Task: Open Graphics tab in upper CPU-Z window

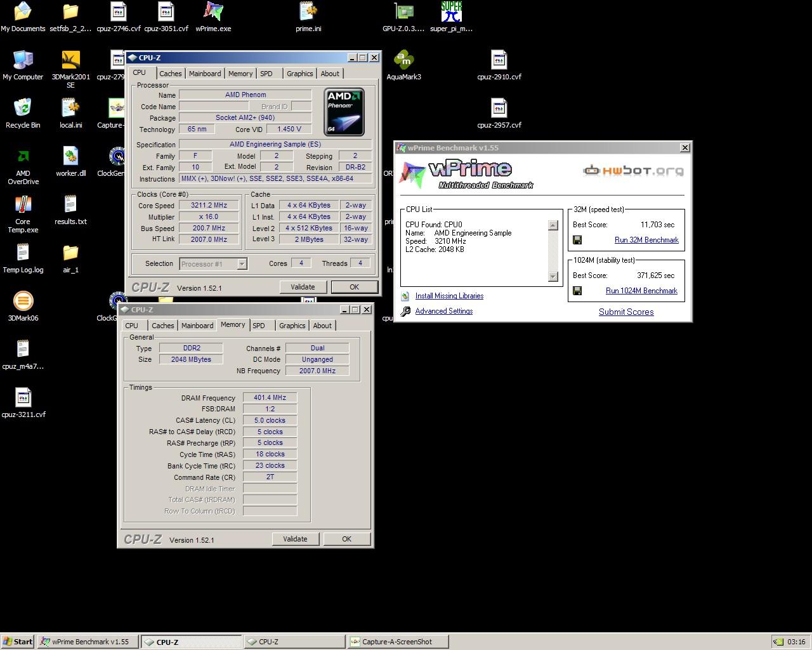Action: [x=299, y=74]
